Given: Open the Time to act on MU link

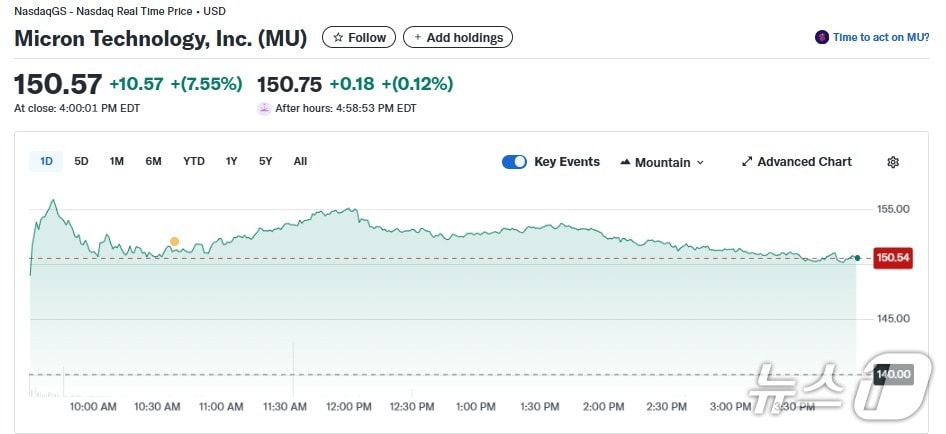Looking at the screenshot, I should [x=881, y=38].
